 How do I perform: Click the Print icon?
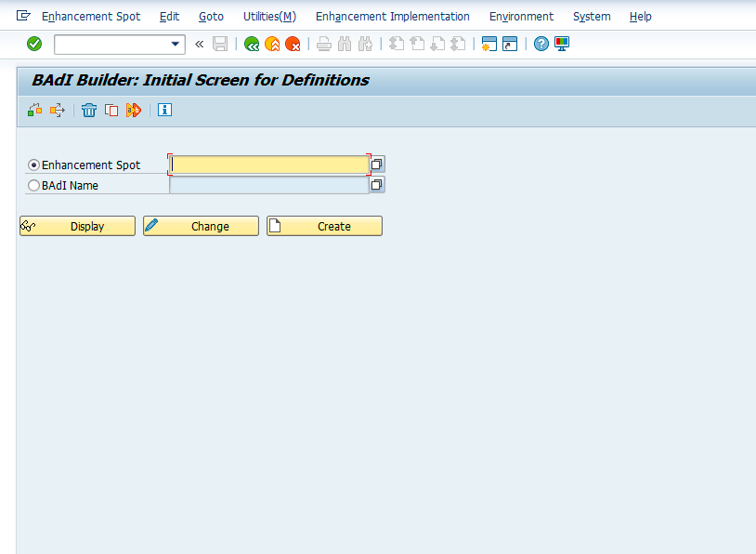click(x=324, y=44)
